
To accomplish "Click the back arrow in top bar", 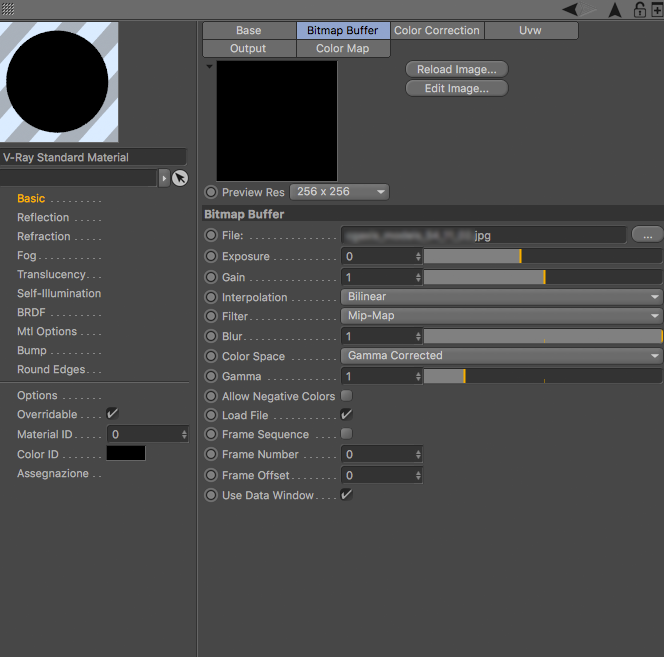I will [570, 9].
